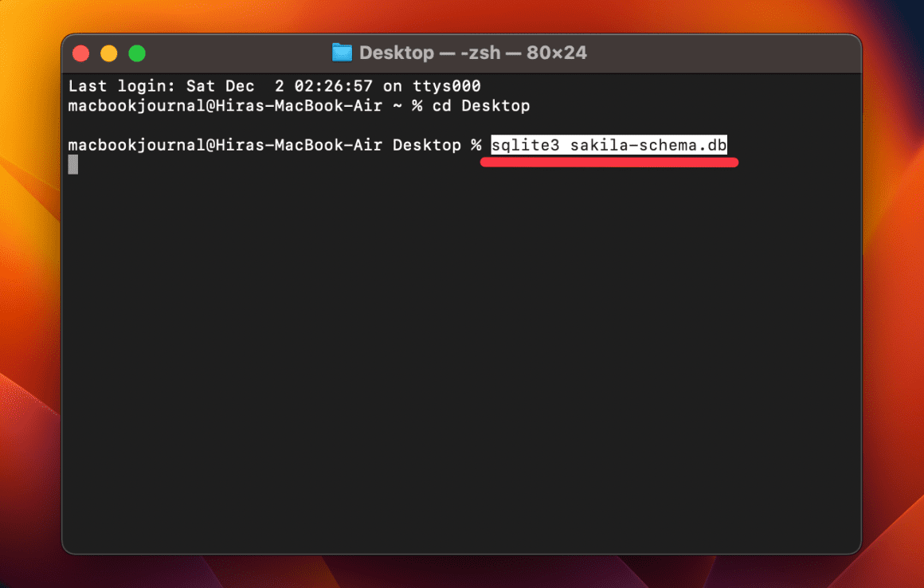Close the Terminal window with red button
Image resolution: width=924 pixels, height=588 pixels.
(x=80, y=53)
